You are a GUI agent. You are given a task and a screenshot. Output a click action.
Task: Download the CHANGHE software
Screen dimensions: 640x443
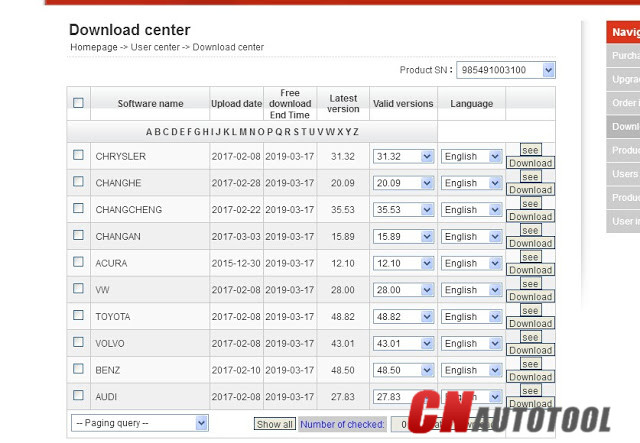click(531, 190)
